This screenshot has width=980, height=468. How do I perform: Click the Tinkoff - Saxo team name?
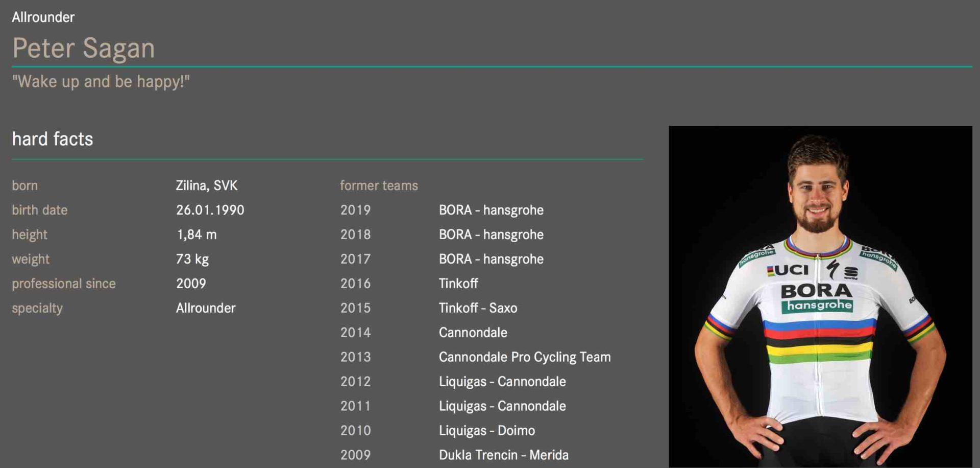478,308
